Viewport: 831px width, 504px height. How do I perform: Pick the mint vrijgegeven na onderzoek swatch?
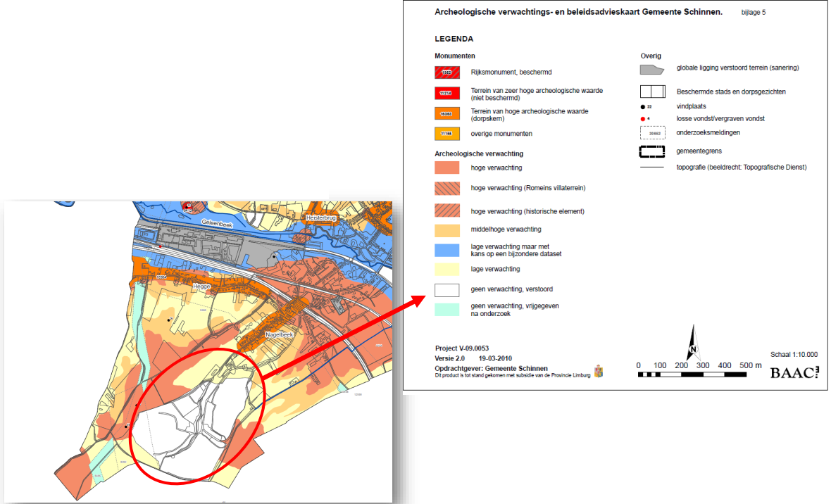(x=447, y=310)
